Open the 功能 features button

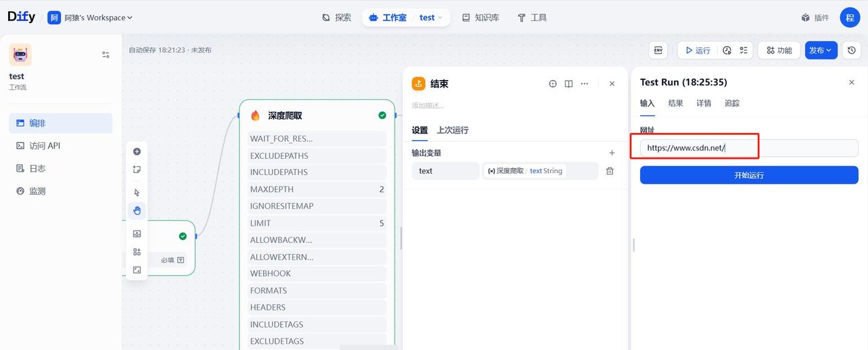[779, 50]
